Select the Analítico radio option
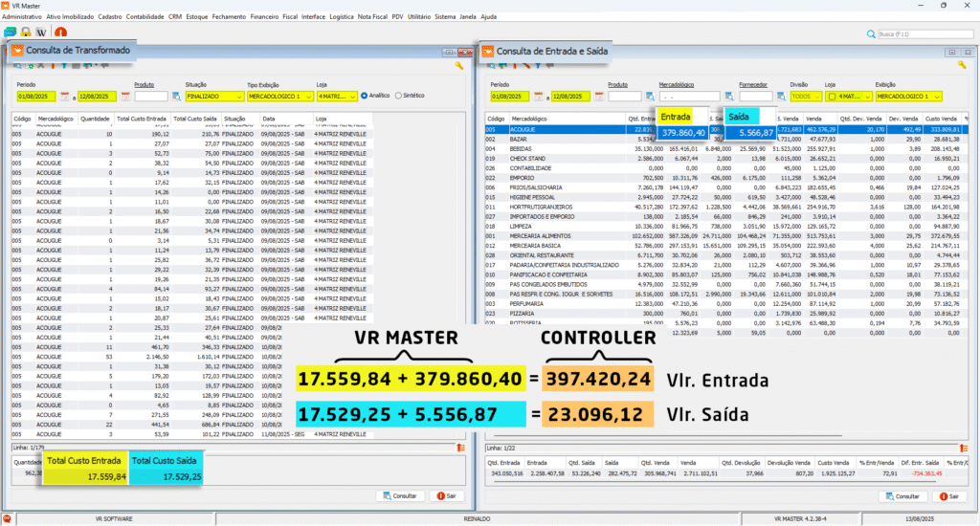Screen dimensions: 980x526 tap(365, 96)
